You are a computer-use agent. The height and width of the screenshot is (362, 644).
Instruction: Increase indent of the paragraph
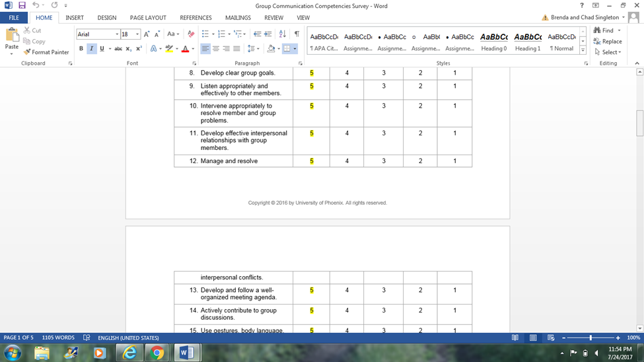point(268,34)
